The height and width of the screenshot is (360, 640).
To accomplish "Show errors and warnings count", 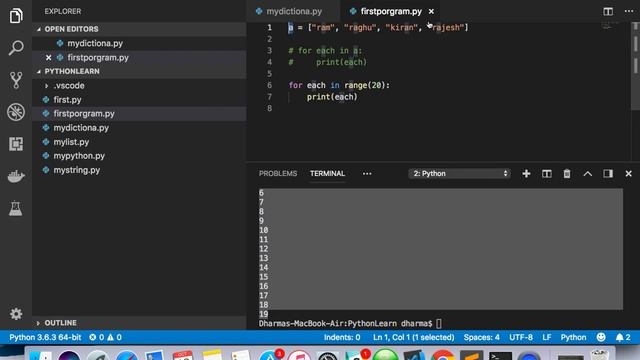I will (105, 337).
